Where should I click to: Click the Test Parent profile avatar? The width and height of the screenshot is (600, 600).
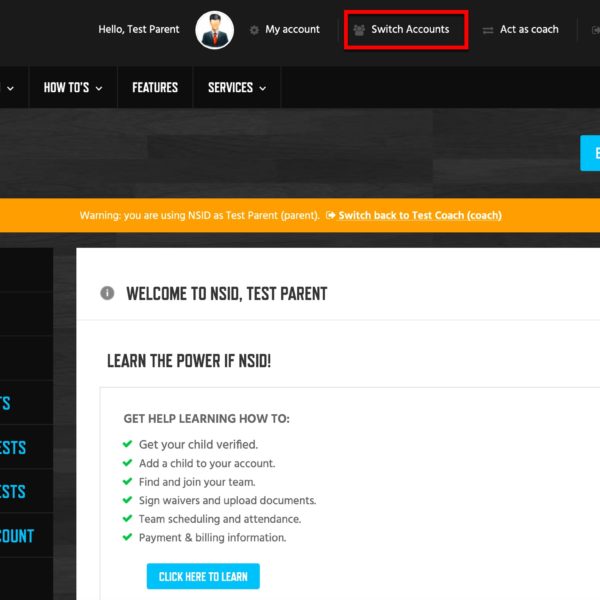click(215, 30)
